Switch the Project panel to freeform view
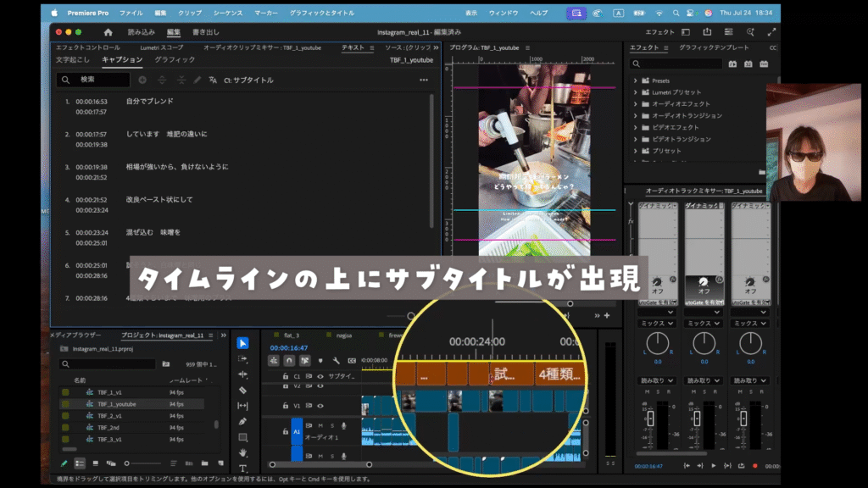 tap(111, 463)
